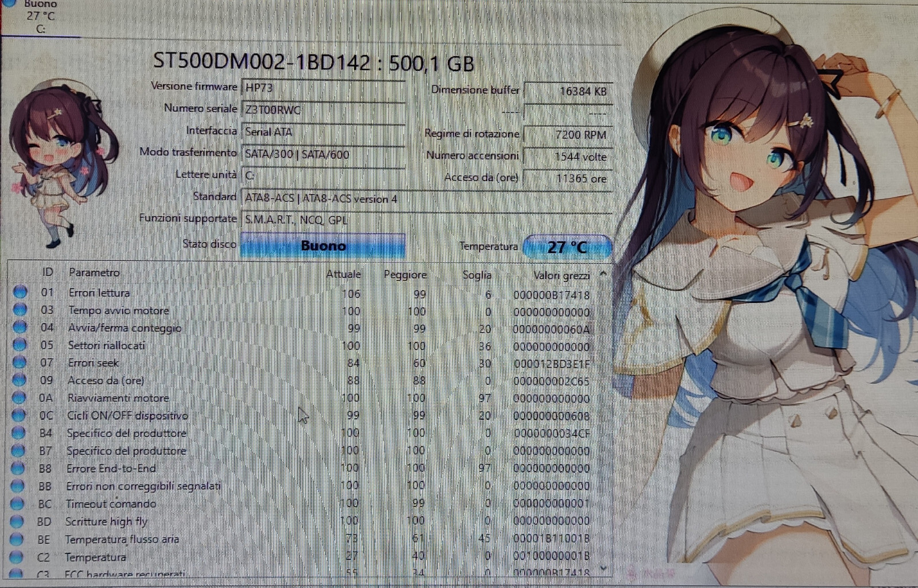Click the raw value 0000000034CF
Image resolution: width=918 pixels, height=588 pixels.
point(552,433)
